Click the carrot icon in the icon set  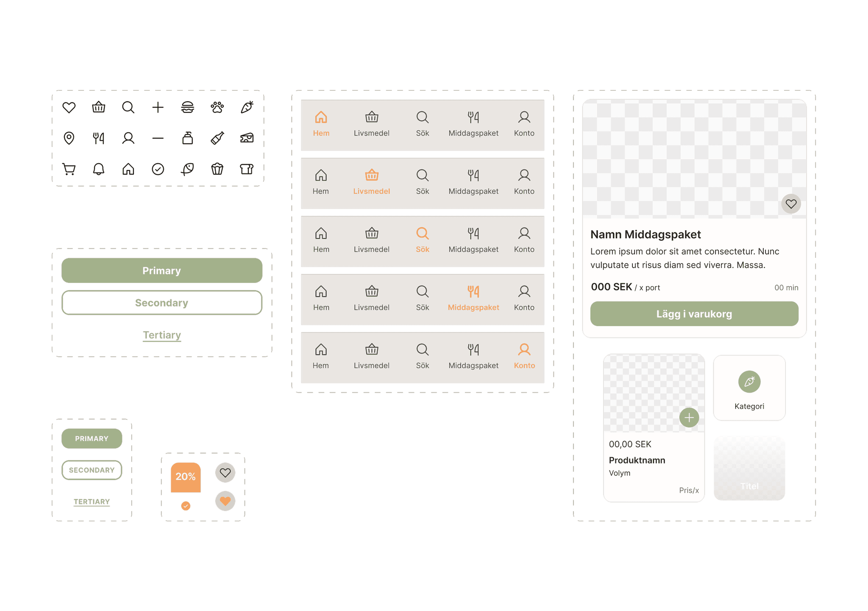click(247, 107)
